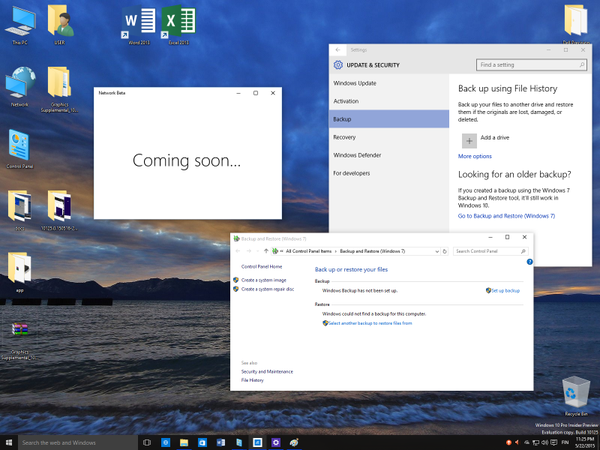Select Recovery in Settings sidebar

pos(389,137)
